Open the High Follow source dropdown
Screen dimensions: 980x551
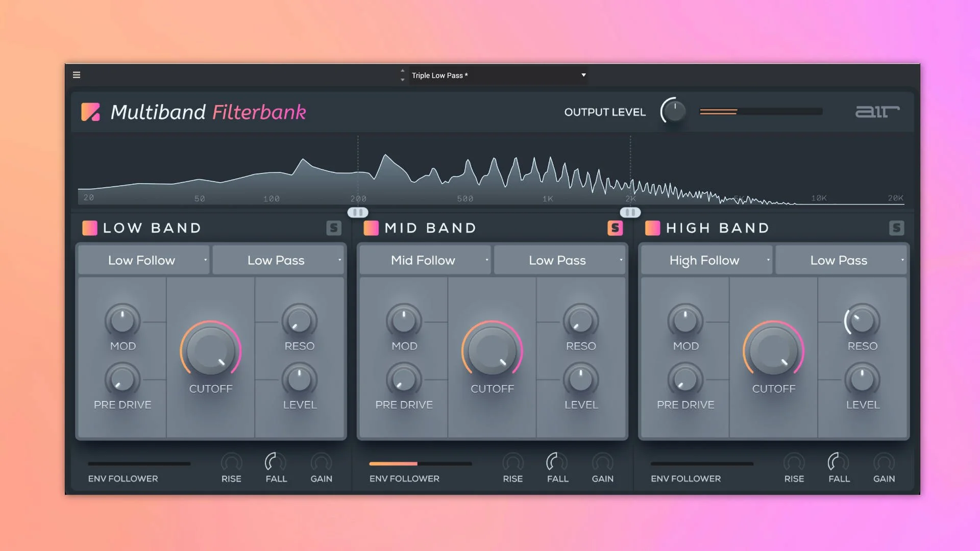(706, 260)
